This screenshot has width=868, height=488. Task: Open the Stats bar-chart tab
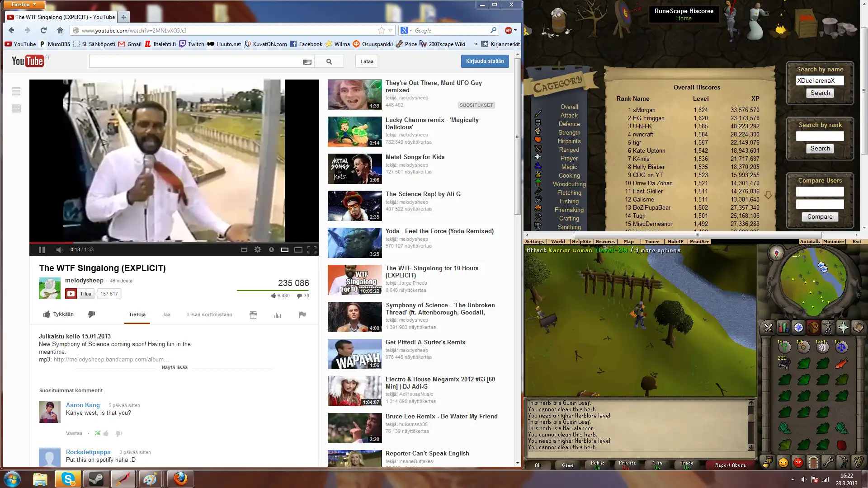click(x=783, y=328)
